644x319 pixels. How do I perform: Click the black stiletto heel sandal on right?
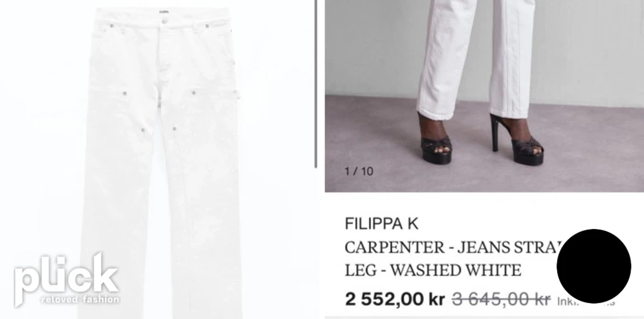pos(518,140)
